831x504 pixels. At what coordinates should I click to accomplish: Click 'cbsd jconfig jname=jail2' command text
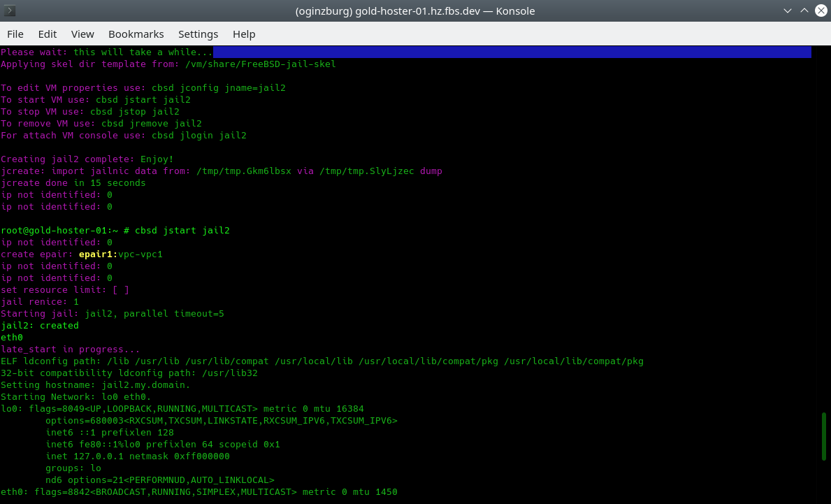coord(218,88)
